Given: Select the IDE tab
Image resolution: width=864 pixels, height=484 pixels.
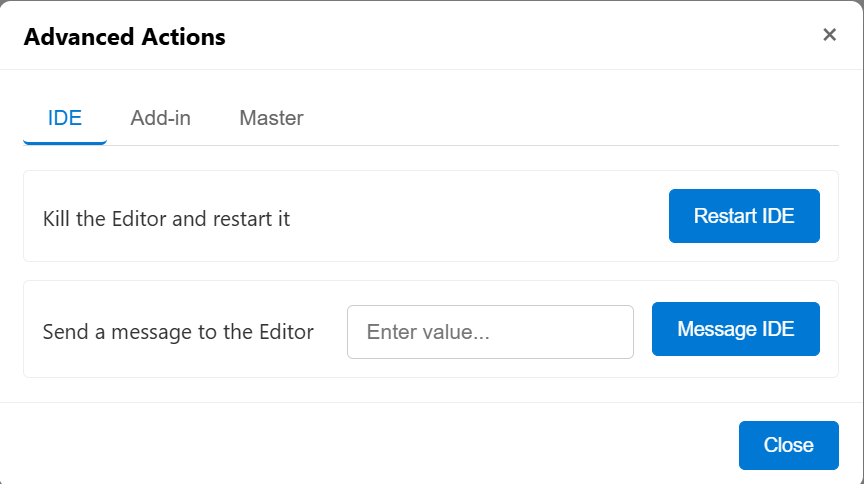Looking at the screenshot, I should (65, 118).
